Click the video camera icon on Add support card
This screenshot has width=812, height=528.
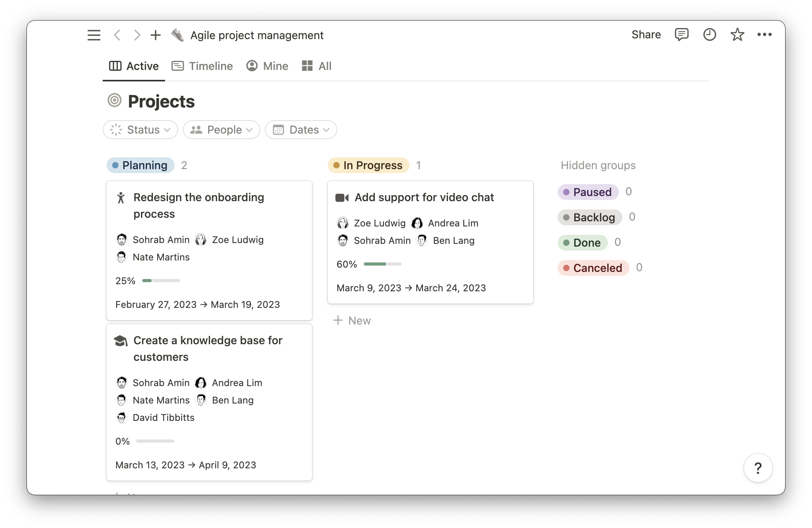coord(342,197)
